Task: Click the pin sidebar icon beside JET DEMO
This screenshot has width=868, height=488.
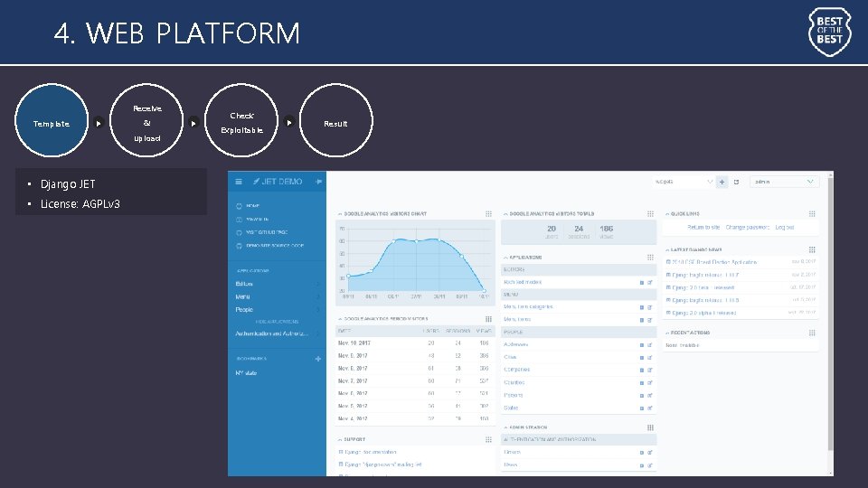Action: (318, 182)
